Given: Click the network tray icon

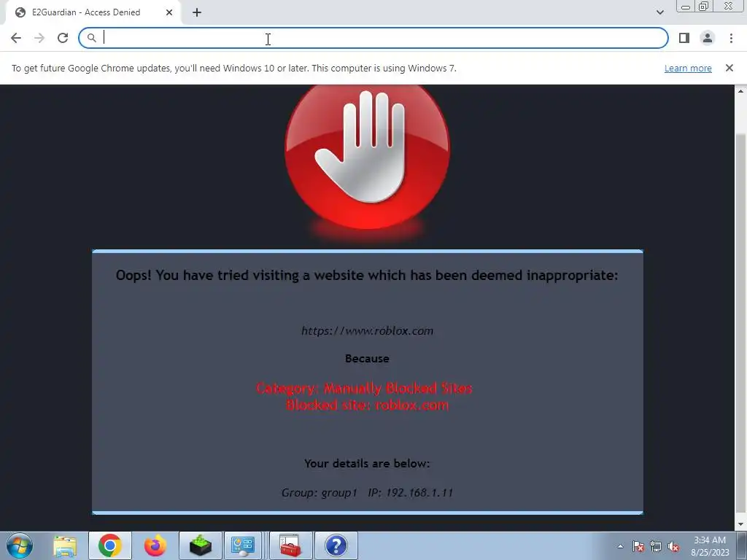Looking at the screenshot, I should pos(656,546).
